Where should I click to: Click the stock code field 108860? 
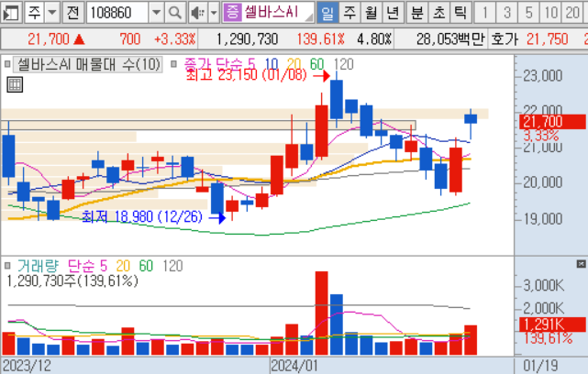tap(117, 13)
